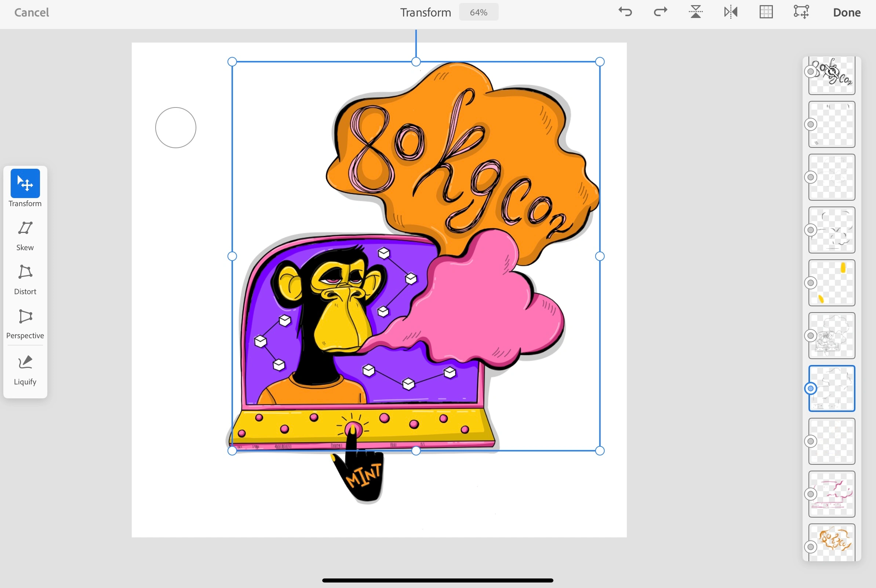Select the Transform tool
Image resolution: width=876 pixels, height=588 pixels.
pos(25,187)
